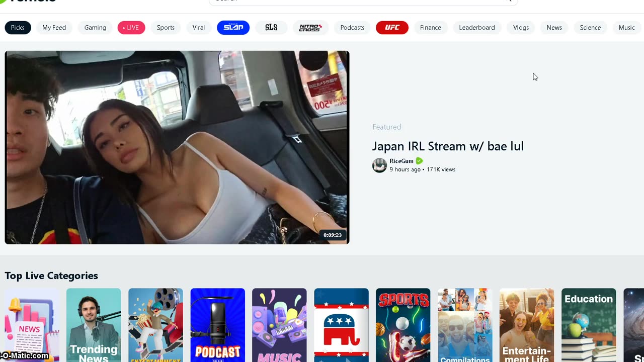
Task: Select the Sports tab
Action: (x=166, y=28)
